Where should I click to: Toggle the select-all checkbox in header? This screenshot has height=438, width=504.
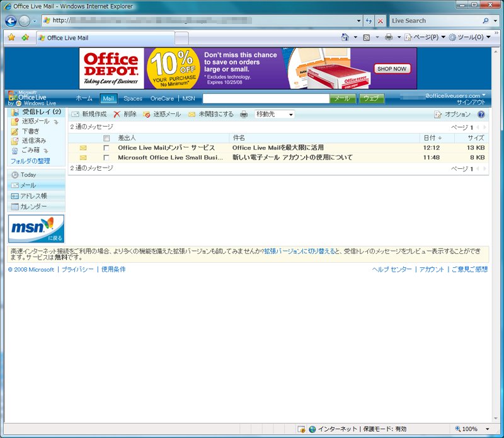[106, 138]
